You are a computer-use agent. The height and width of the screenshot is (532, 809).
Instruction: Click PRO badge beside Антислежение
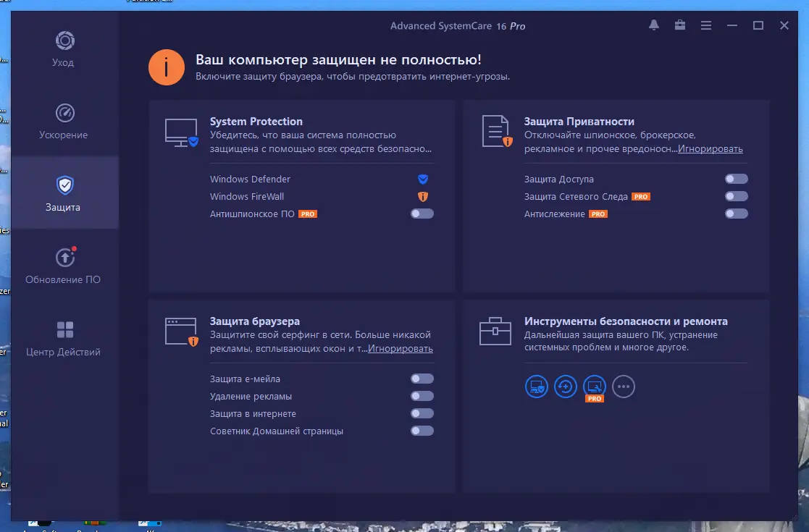tap(598, 214)
